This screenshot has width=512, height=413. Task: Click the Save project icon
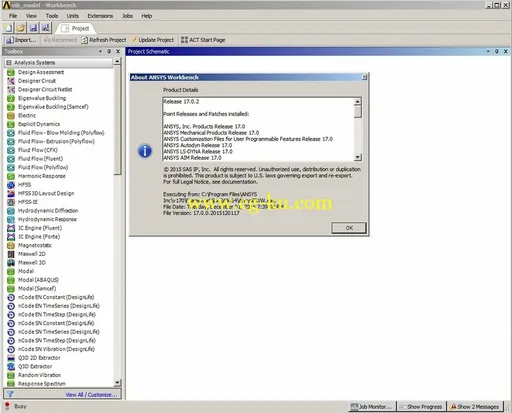click(x=33, y=28)
